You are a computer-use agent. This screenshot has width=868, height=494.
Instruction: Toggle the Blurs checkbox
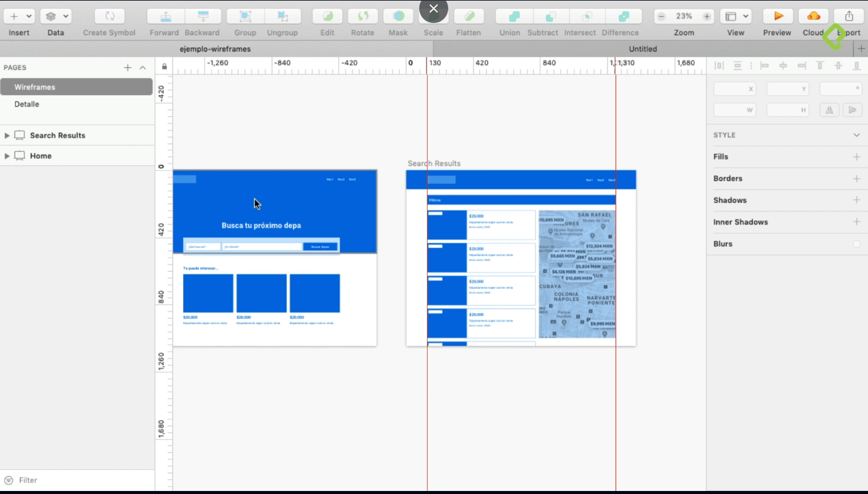pyautogui.click(x=856, y=244)
